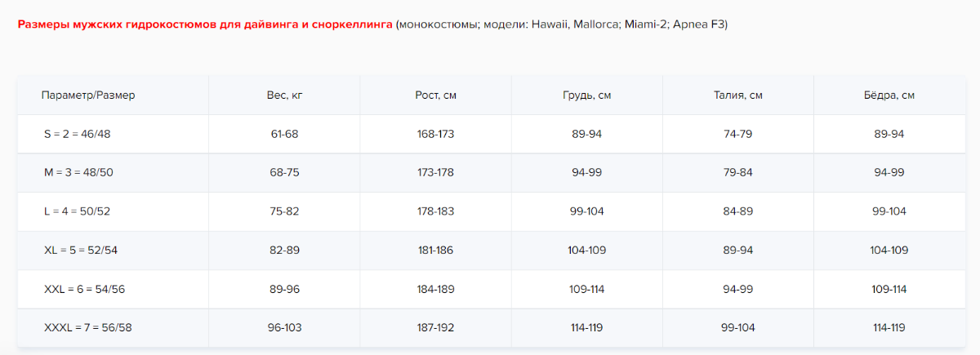
Task: Click the 'M = 3 = 48/50' row label
Action: tap(78, 172)
